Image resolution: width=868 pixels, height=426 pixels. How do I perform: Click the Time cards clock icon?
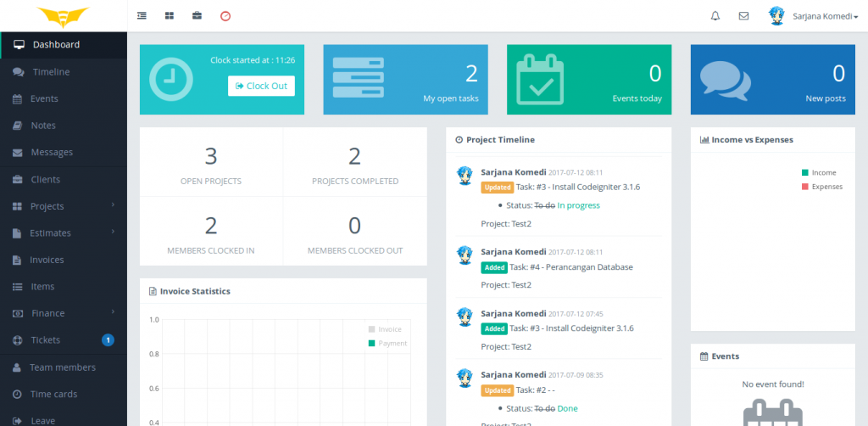click(x=18, y=395)
